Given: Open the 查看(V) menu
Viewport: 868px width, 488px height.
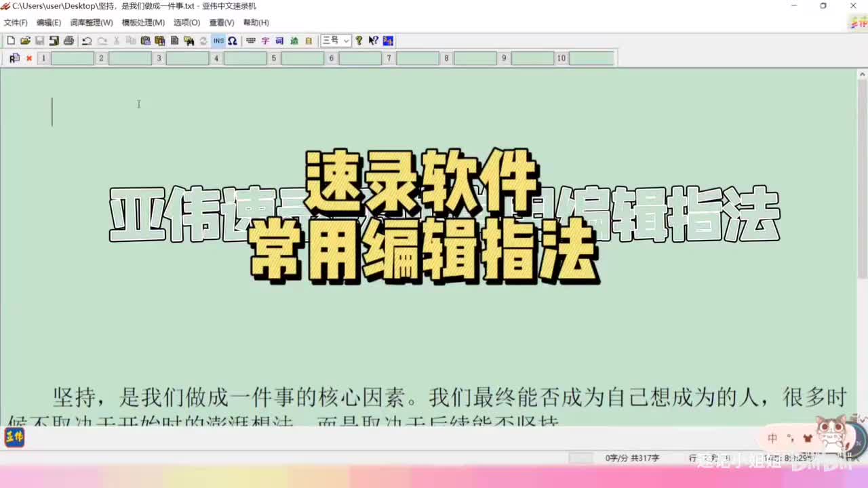Looking at the screenshot, I should (222, 22).
